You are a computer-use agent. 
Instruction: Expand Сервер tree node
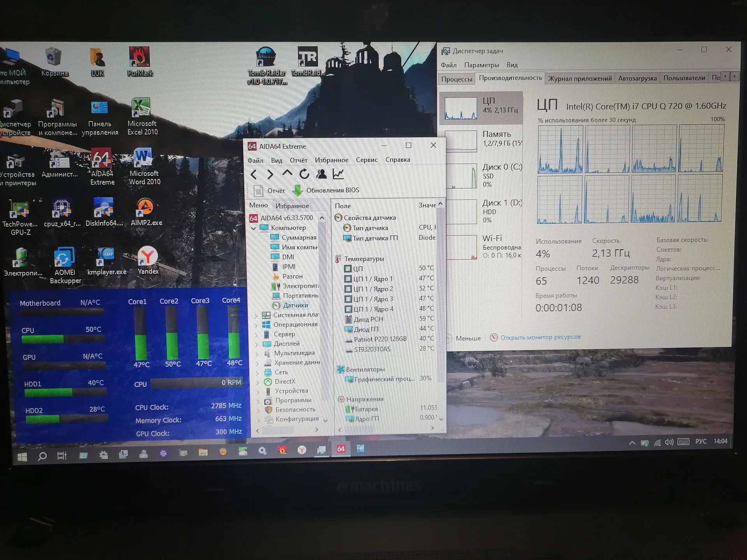(x=257, y=334)
